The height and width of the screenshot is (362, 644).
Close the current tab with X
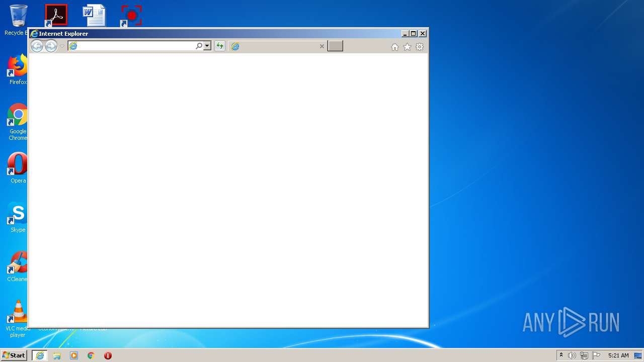click(322, 46)
